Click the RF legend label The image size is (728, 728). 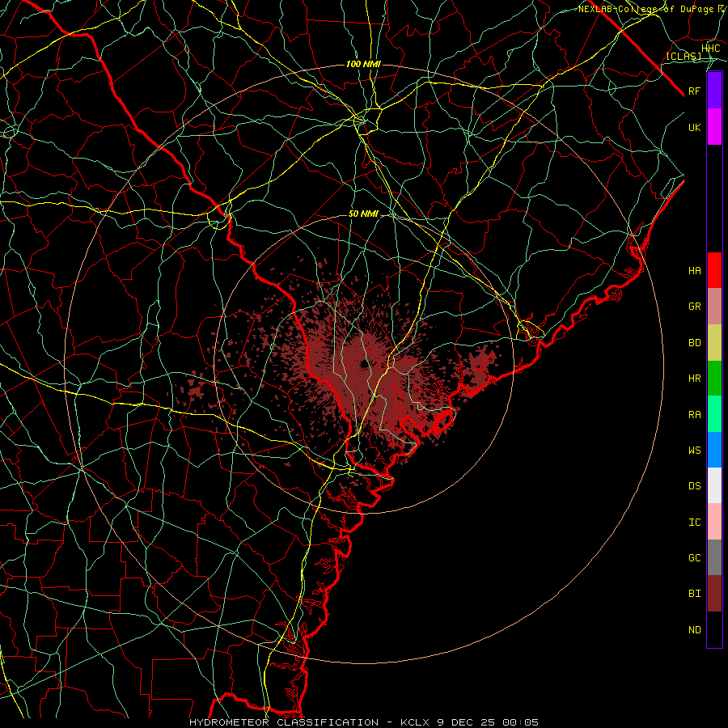coord(694,91)
